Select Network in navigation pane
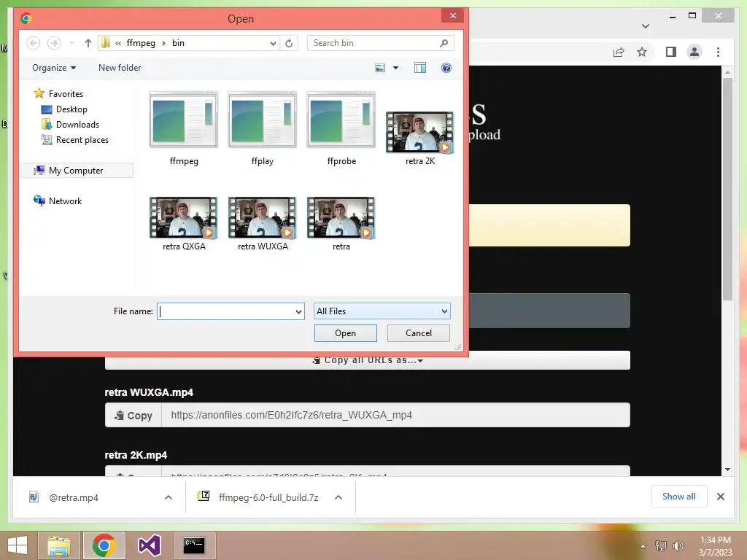The height and width of the screenshot is (560, 747). [x=58, y=201]
